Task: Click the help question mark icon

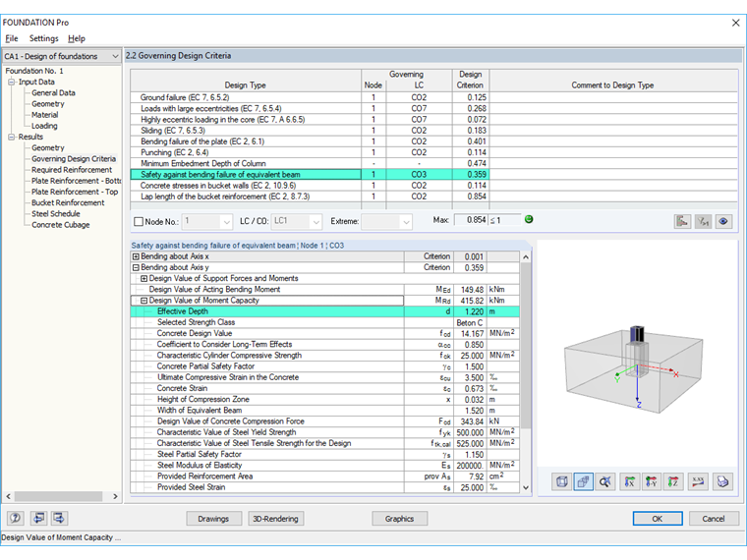Action: tap(16, 518)
